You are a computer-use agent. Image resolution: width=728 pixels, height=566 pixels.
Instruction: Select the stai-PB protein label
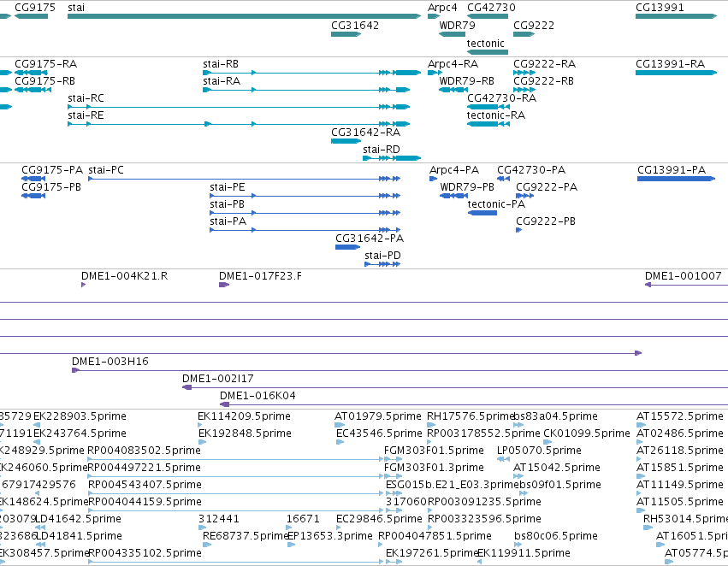(227, 204)
